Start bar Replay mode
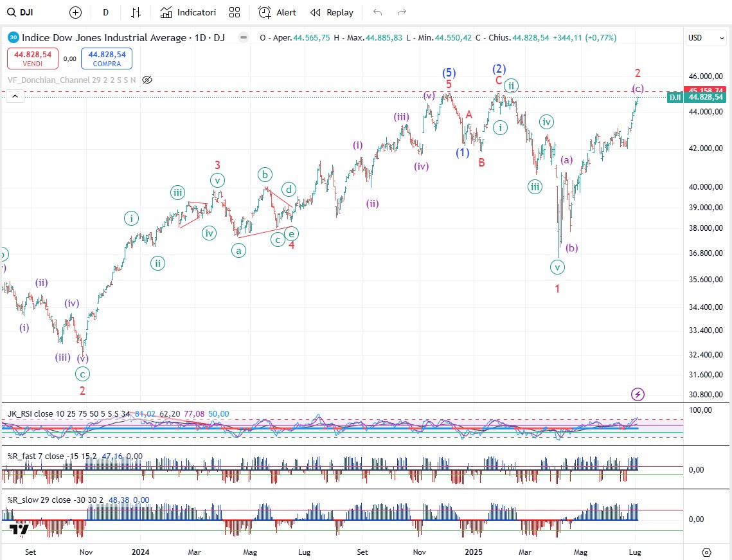This screenshot has height=560, width=732. coord(332,13)
